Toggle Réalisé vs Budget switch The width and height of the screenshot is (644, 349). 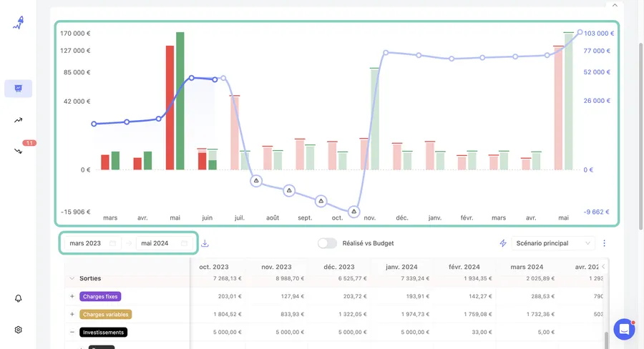click(x=327, y=243)
